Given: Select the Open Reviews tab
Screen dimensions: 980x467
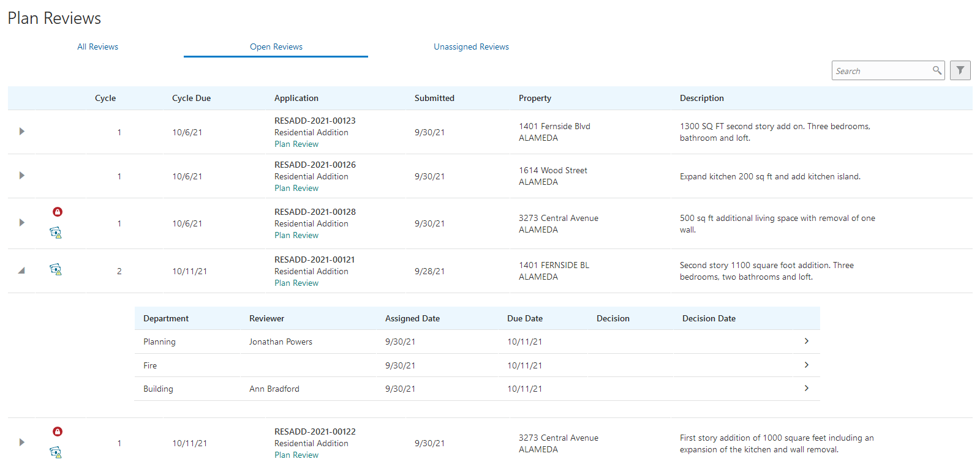Looking at the screenshot, I should [x=276, y=47].
